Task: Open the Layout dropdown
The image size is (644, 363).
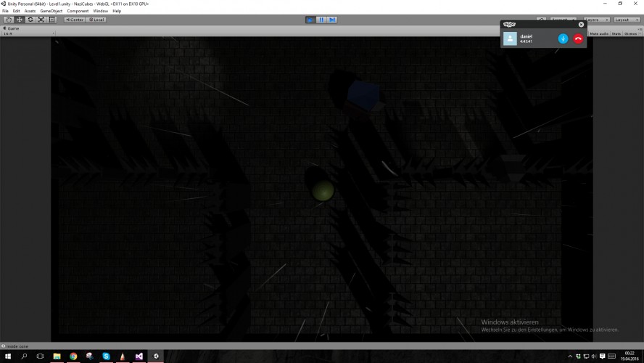Action: (x=627, y=20)
